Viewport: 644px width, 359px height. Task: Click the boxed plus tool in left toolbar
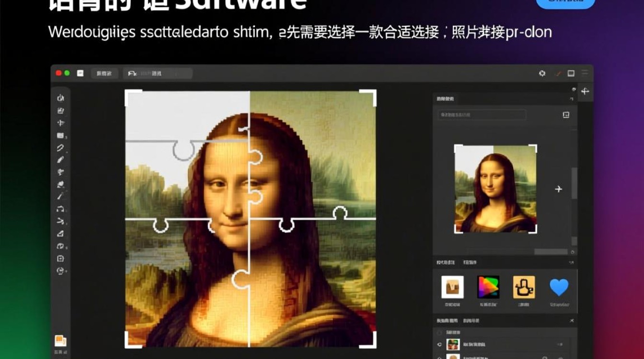[x=60, y=258]
